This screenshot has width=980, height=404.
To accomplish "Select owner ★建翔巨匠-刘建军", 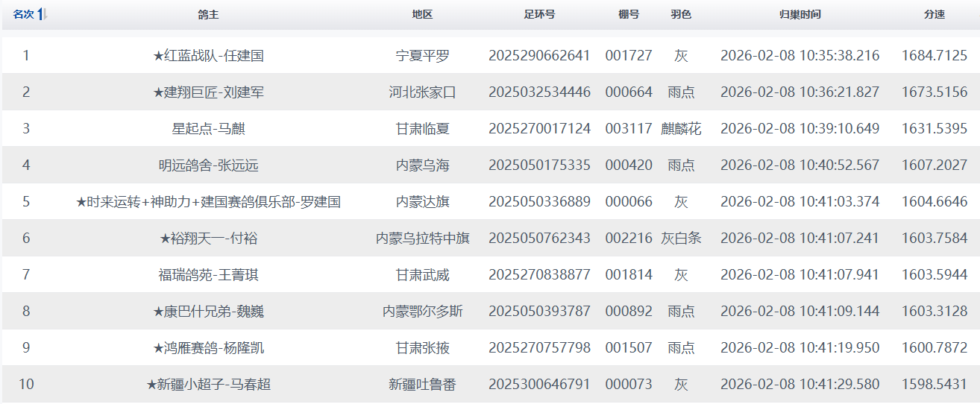I will click(208, 92).
